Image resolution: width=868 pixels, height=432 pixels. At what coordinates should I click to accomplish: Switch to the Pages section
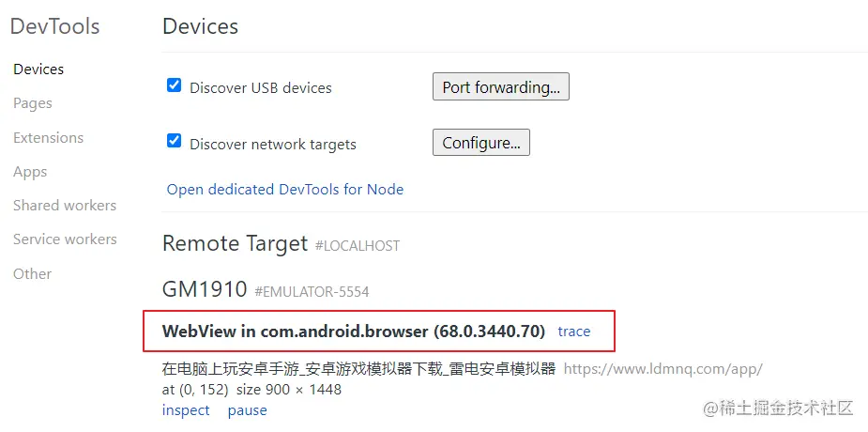(x=33, y=103)
